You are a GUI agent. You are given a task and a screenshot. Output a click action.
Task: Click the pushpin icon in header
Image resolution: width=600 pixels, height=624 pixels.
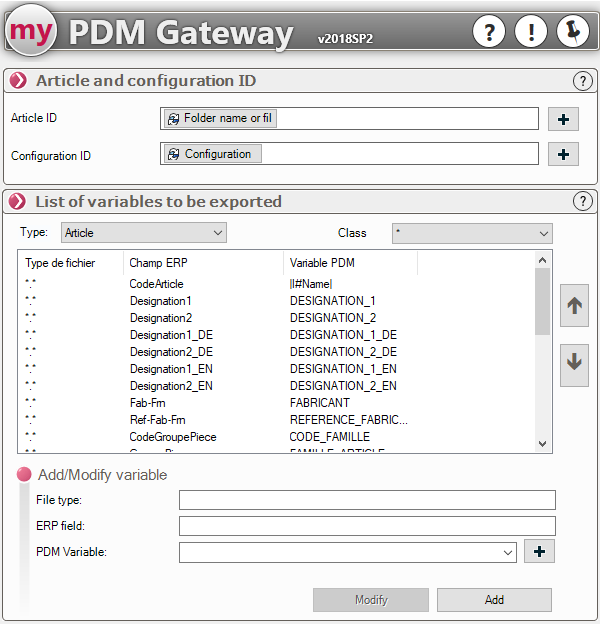pos(573,33)
